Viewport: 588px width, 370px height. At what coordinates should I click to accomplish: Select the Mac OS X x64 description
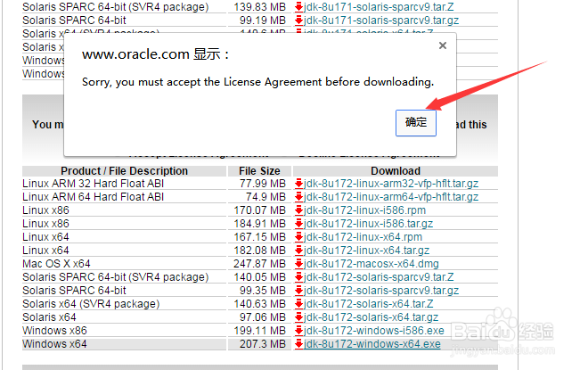pyautogui.click(x=57, y=264)
